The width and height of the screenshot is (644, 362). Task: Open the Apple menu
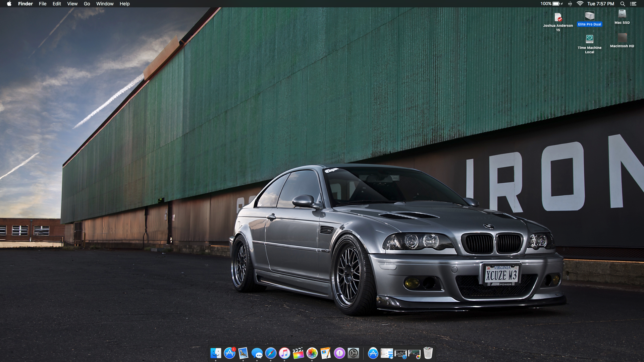click(9, 4)
